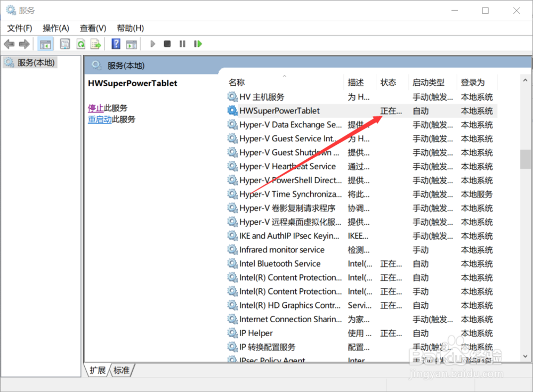This screenshot has width=533, height=392.
Task: Click the gear icon of IP 转换配置服务
Action: coord(232,347)
